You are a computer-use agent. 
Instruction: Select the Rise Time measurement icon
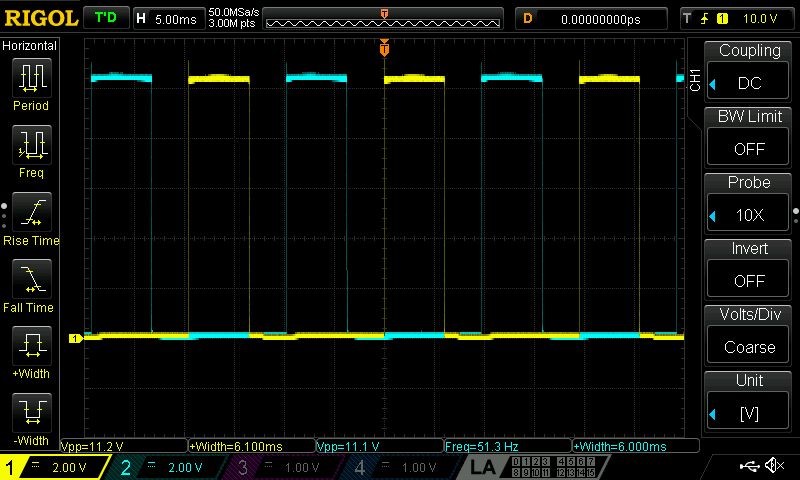tap(32, 212)
